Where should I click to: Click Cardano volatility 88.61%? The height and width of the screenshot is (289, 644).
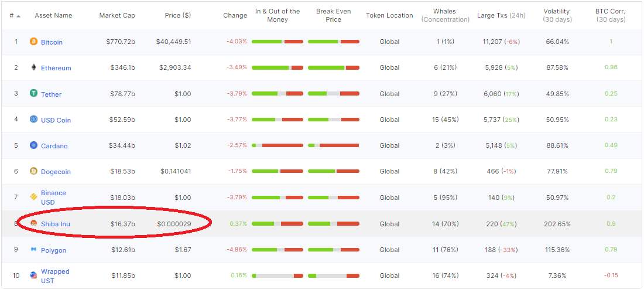coord(557,145)
